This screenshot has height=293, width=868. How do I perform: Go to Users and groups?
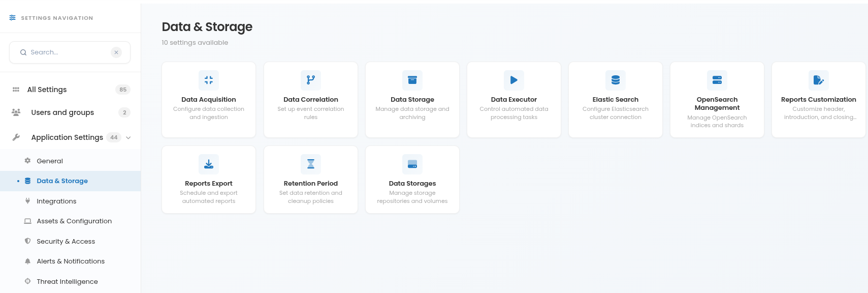[70, 112]
